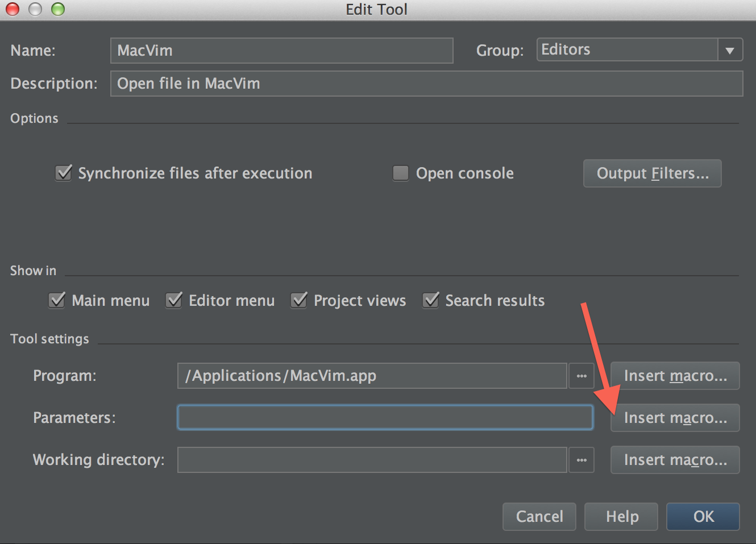This screenshot has height=544, width=756.
Task: Toggle the Editor menu checkbox
Action: coord(174,300)
